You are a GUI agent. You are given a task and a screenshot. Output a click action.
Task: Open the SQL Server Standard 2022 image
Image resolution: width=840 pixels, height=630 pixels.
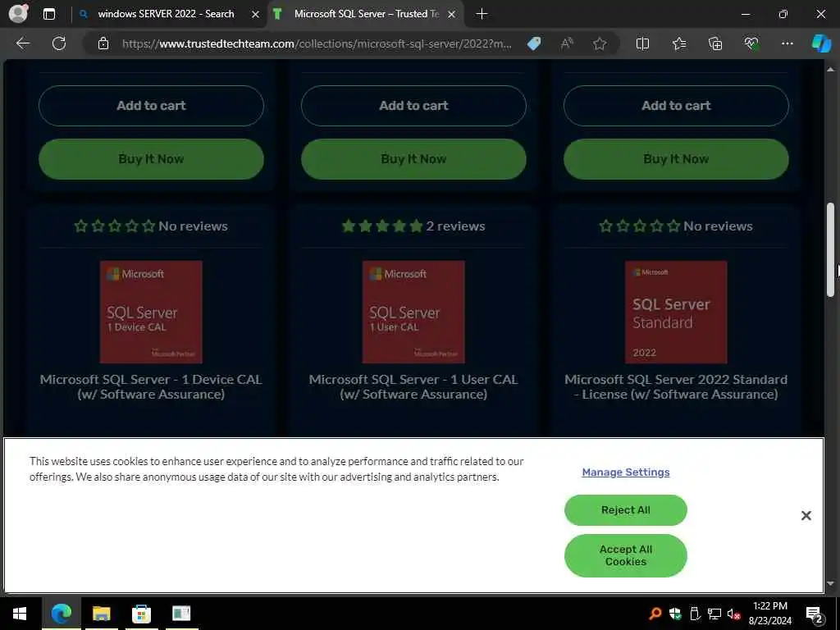point(676,312)
